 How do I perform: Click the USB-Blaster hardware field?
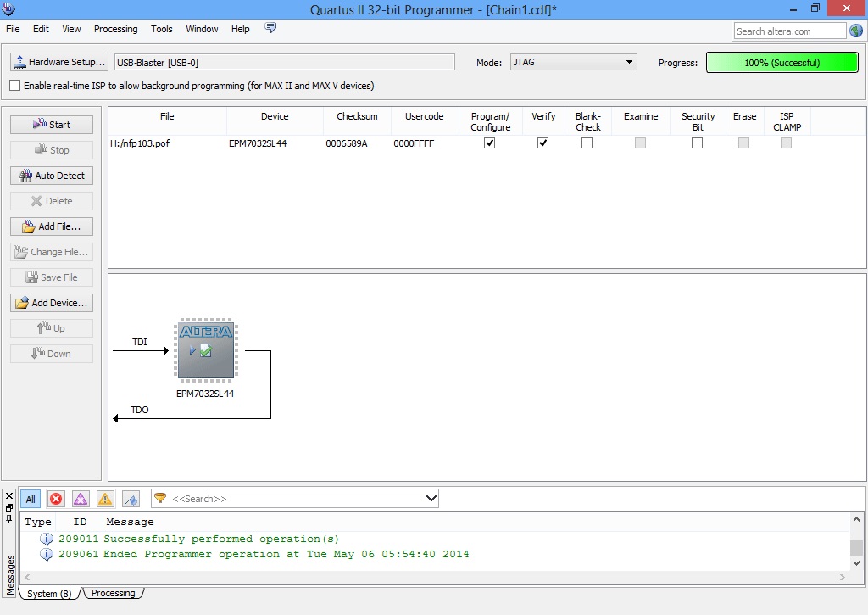[x=285, y=62]
